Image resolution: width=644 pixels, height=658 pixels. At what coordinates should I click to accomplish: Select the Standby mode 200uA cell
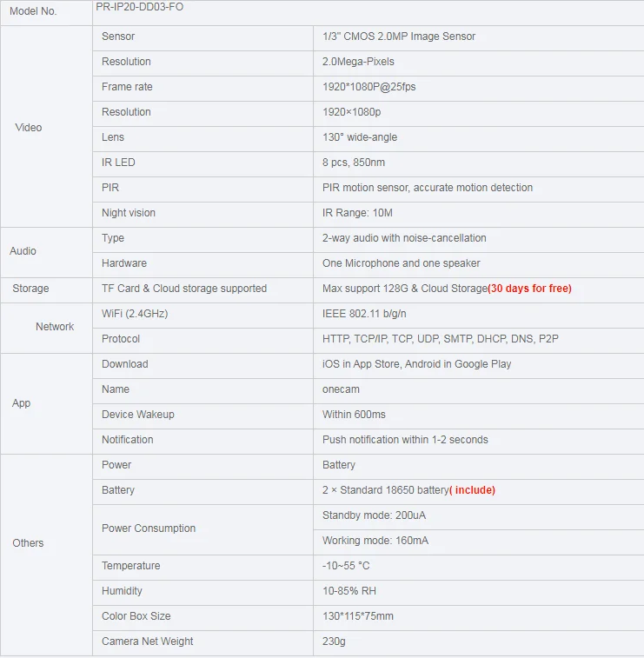tap(478, 517)
